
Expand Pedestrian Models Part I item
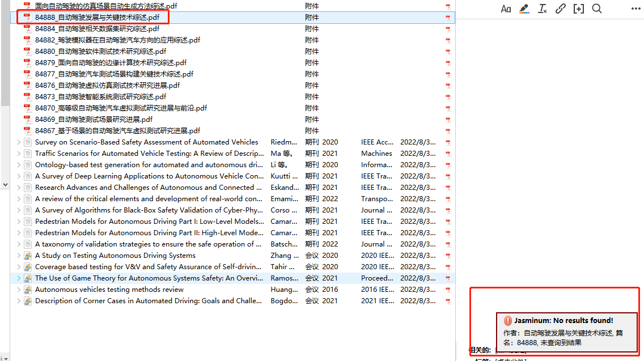click(x=19, y=222)
